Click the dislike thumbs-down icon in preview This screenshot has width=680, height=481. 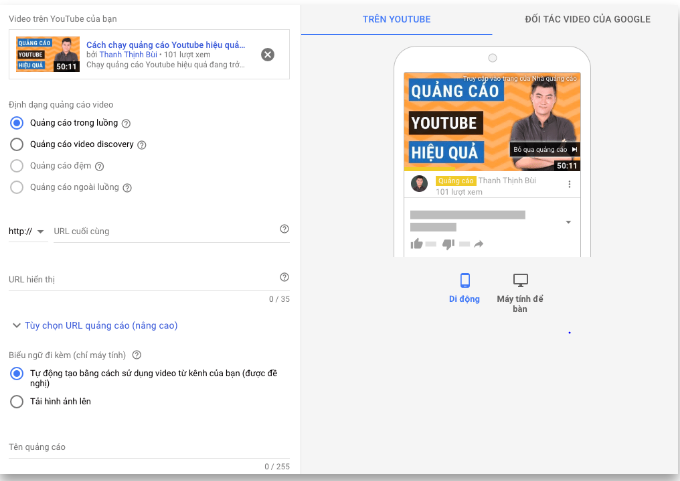(448, 244)
